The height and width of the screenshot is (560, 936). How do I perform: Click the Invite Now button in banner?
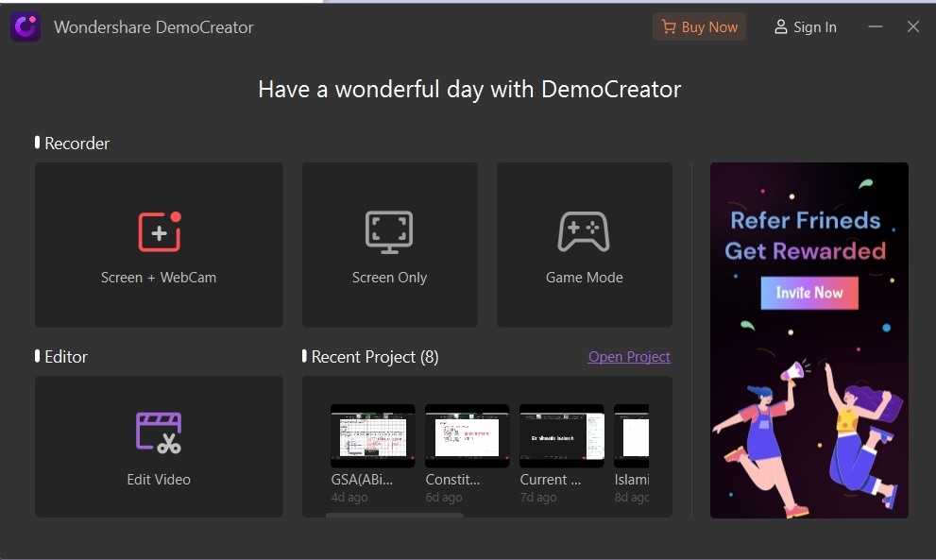click(x=809, y=293)
